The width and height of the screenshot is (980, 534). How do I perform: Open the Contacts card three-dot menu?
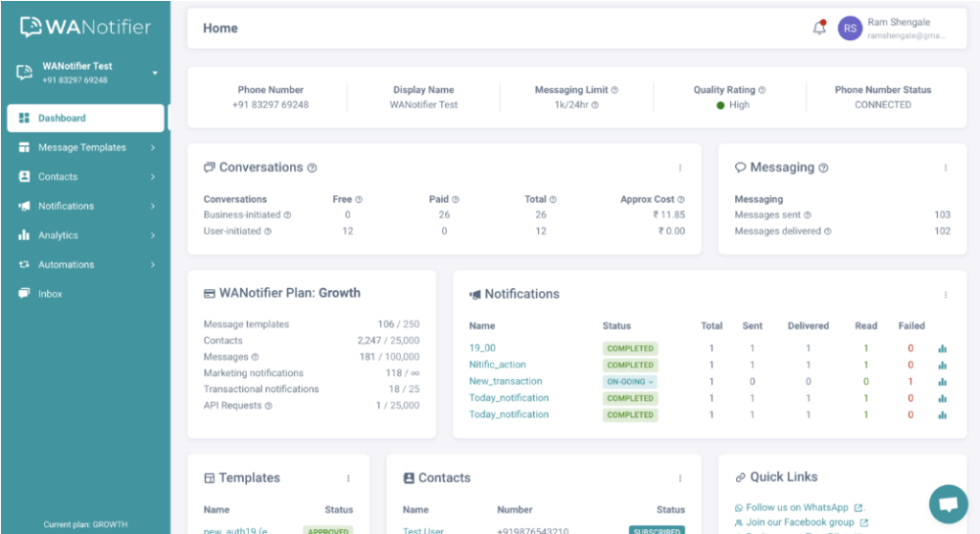coord(680,478)
